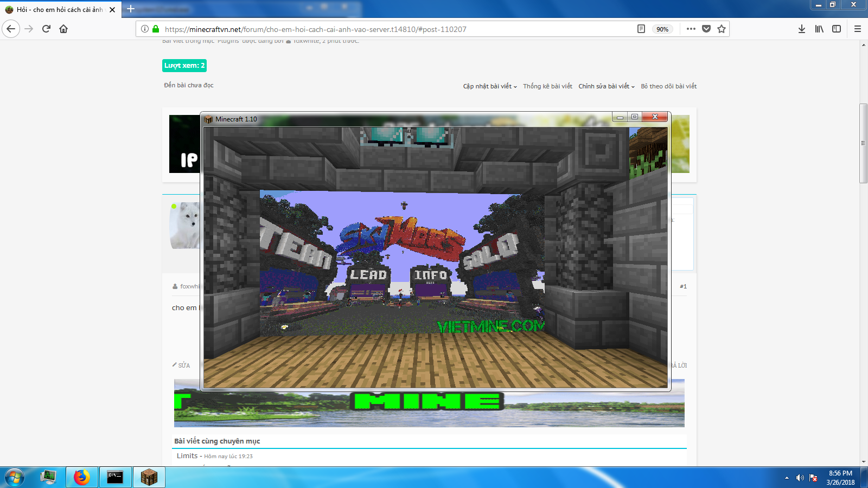Click 'Thống kê bài viết' link

[x=547, y=86]
